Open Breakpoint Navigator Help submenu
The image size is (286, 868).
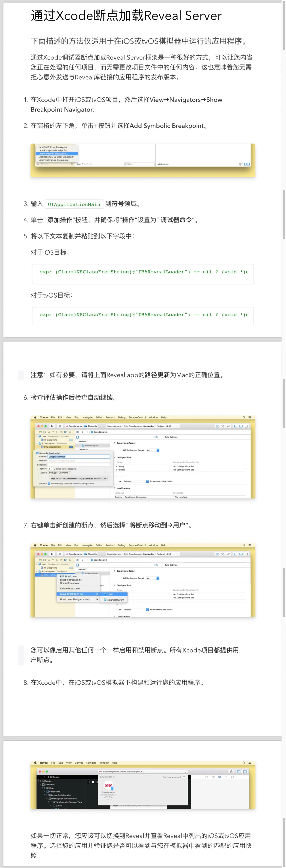(78, 599)
